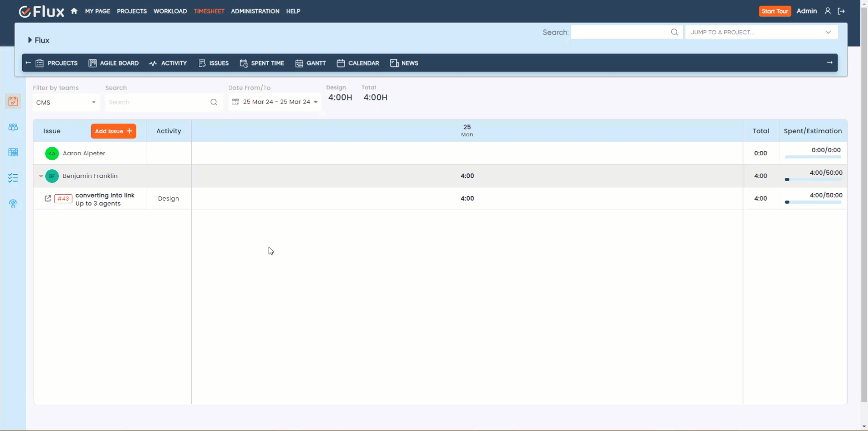The image size is (868, 431).
Task: Collapse Benjamin Franklin's row
Action: pos(41,176)
